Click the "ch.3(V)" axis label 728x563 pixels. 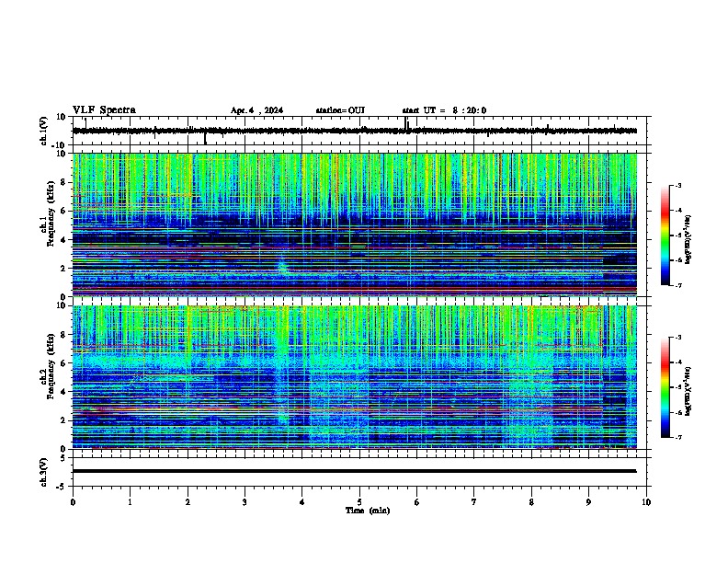[44, 472]
